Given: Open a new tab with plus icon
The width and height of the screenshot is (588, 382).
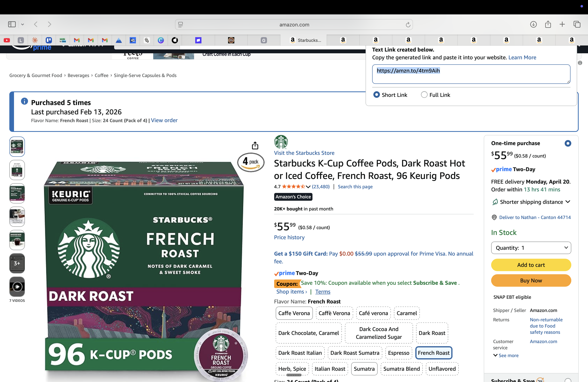Looking at the screenshot, I should point(562,24).
